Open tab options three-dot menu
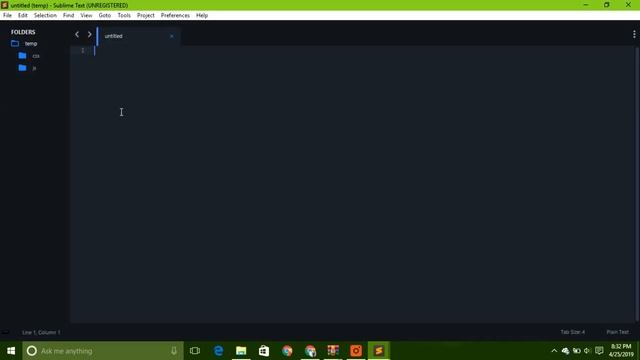 (x=634, y=35)
